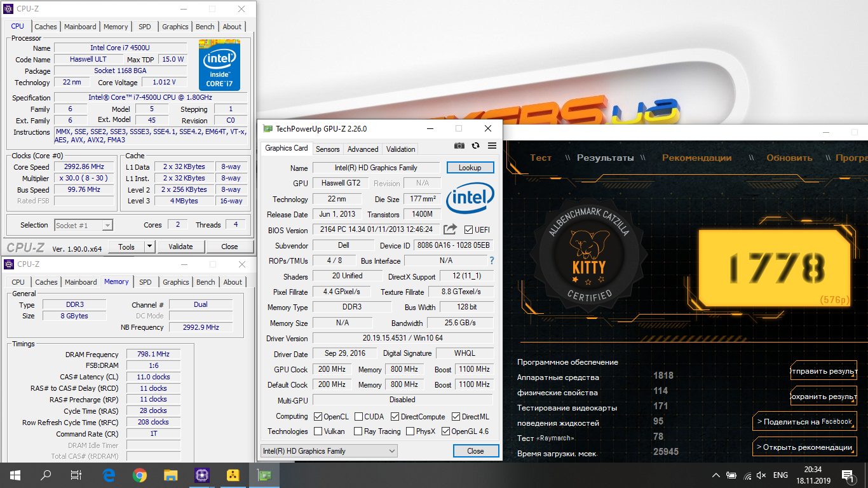Open Mainboard tab in top CPU-Z window
The image size is (868, 488).
pyautogui.click(x=80, y=27)
